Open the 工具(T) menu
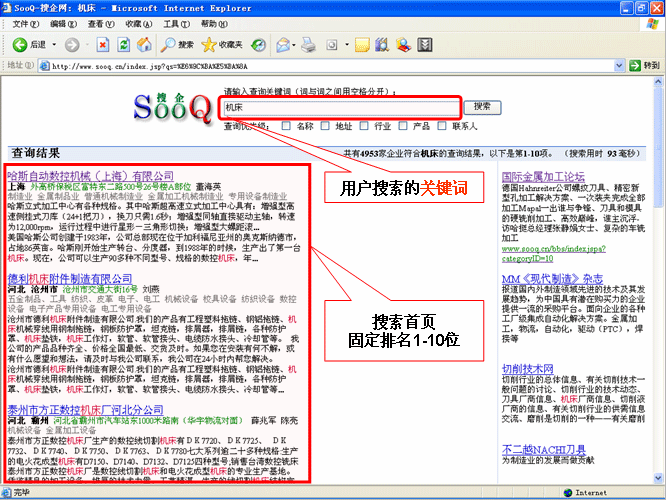 (177, 24)
